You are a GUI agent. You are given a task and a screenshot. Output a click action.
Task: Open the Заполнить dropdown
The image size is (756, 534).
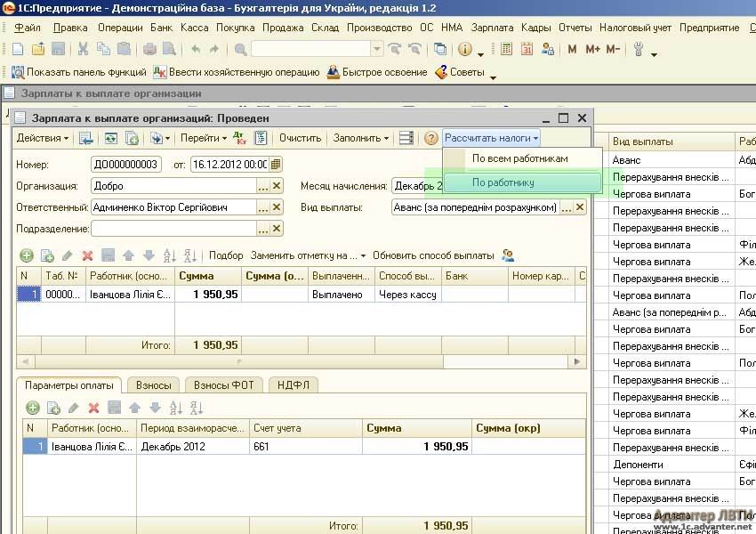tap(360, 138)
